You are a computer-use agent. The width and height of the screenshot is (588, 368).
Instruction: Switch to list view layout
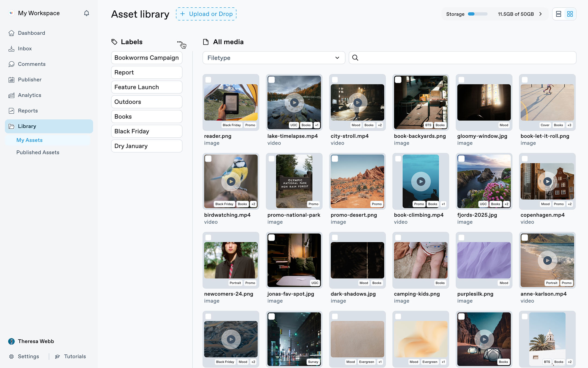(x=558, y=14)
